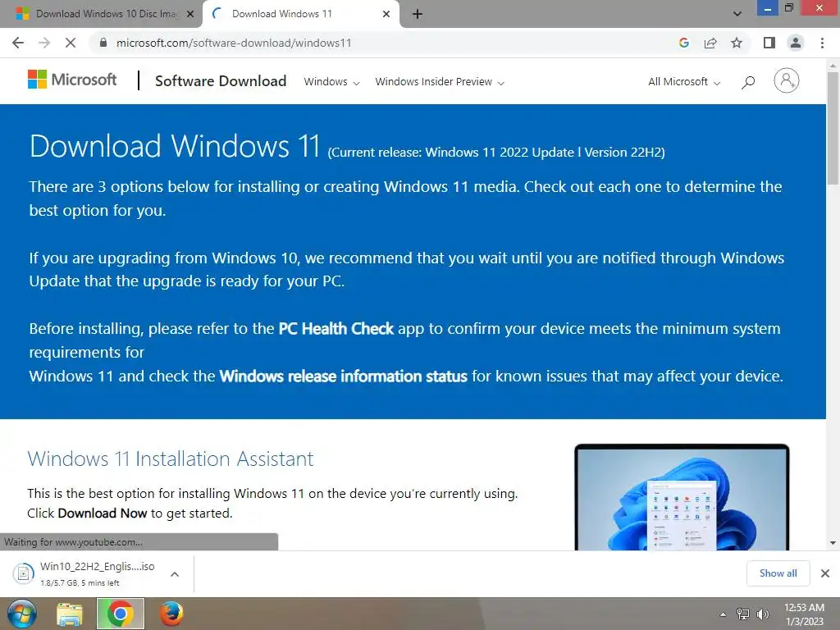Click the 1.8/5.7 GB, 5 mins left text
This screenshot has height=630, width=840.
click(80, 583)
